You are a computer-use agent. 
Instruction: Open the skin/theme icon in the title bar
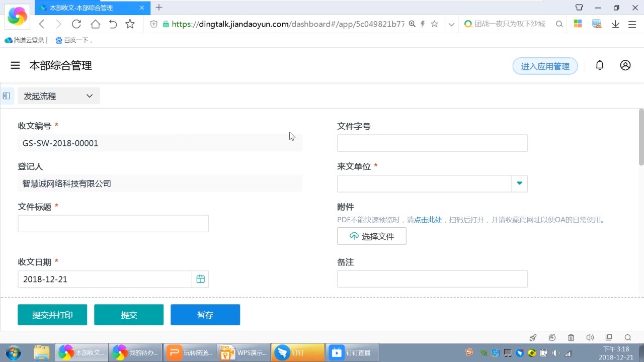tap(579, 8)
